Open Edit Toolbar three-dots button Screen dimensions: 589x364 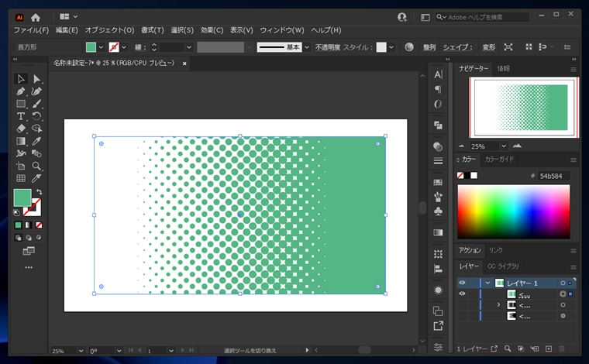[x=29, y=267]
